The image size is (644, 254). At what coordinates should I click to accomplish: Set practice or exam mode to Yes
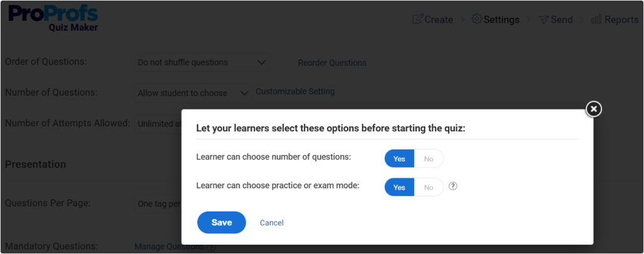(399, 187)
